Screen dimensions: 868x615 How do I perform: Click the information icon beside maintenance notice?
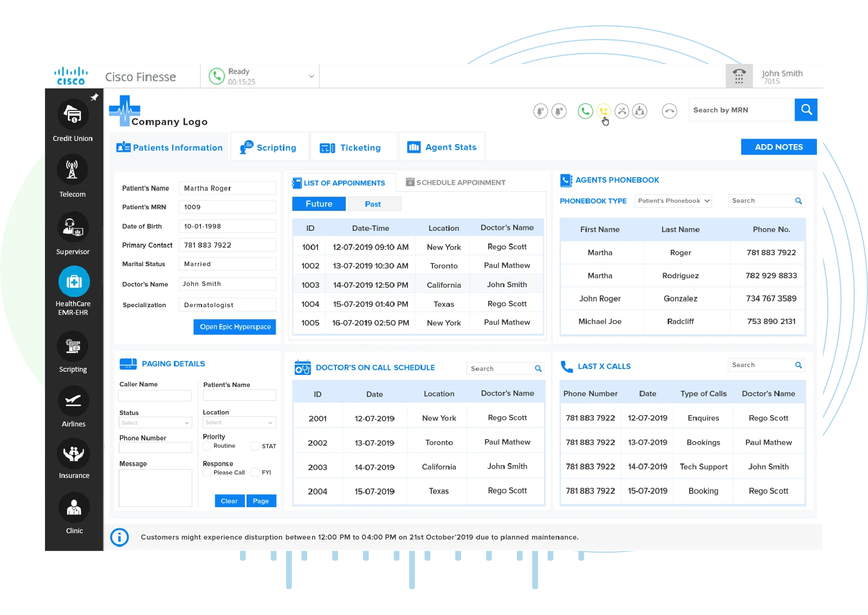pos(119,537)
